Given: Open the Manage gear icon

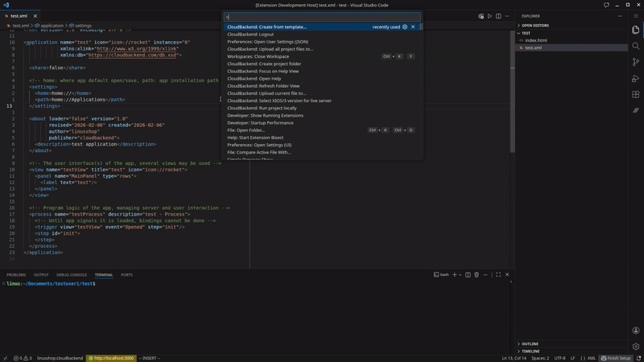Looking at the screenshot, I should tap(636, 347).
